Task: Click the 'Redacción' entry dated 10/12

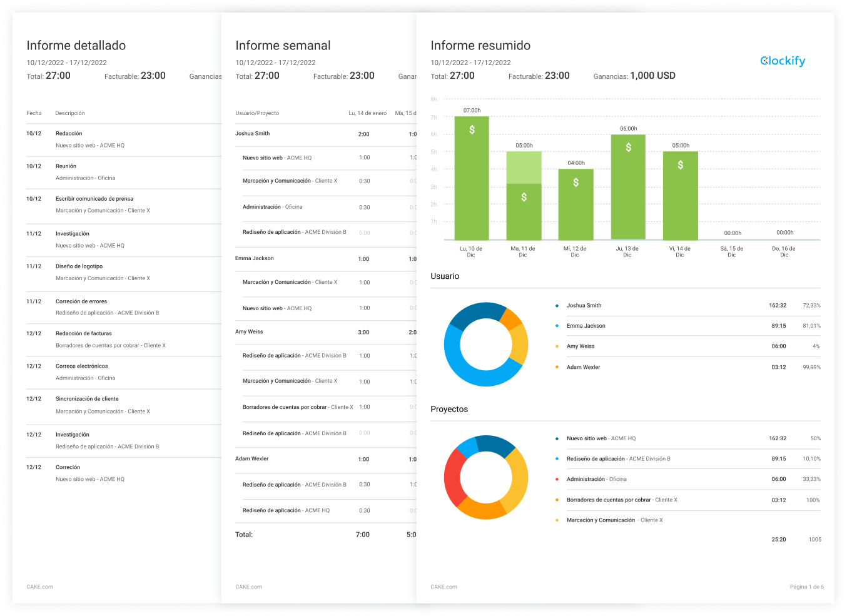Action: pyautogui.click(x=69, y=134)
